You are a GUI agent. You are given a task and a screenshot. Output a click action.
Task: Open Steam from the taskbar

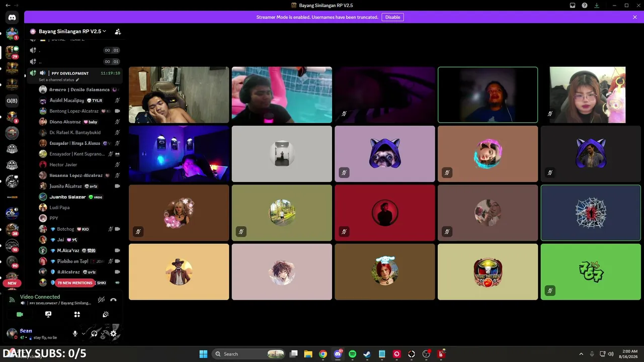(x=367, y=354)
